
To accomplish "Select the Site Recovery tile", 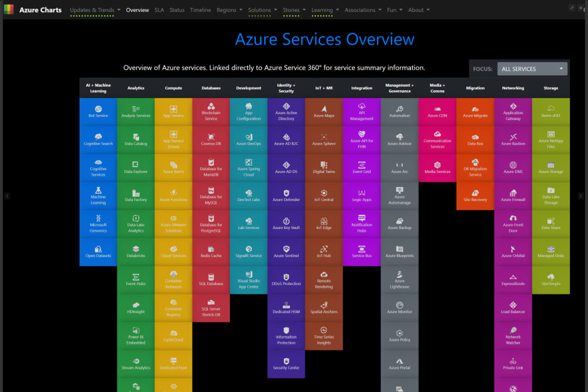I will [475, 196].
